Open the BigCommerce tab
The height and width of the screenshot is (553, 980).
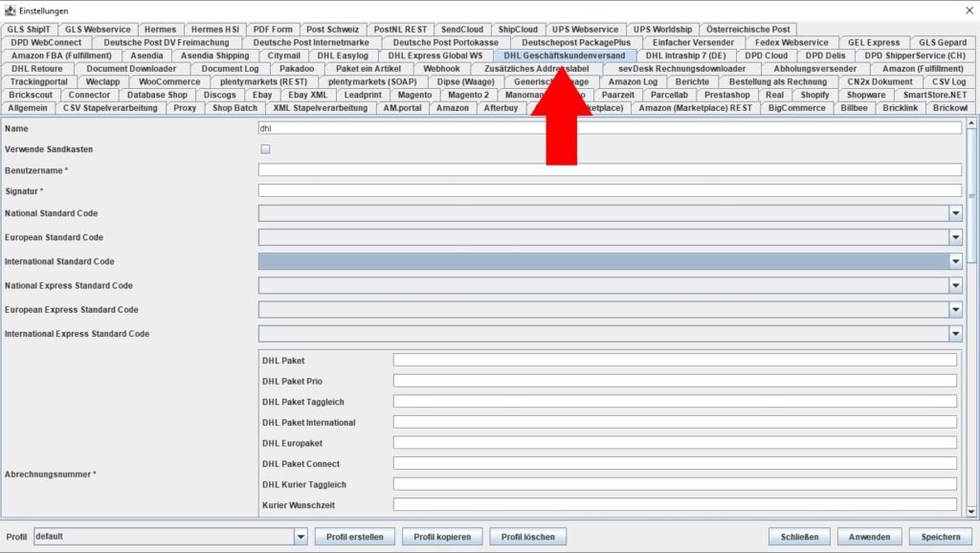click(x=797, y=108)
